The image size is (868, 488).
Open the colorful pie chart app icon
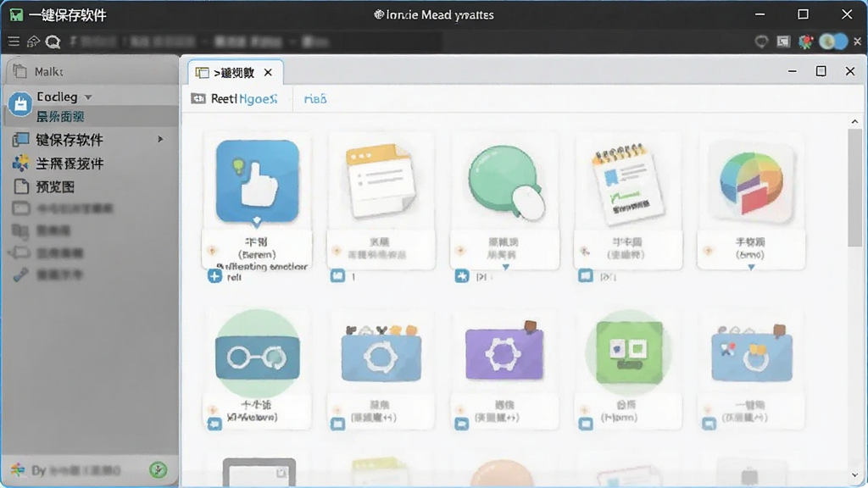[x=751, y=183]
